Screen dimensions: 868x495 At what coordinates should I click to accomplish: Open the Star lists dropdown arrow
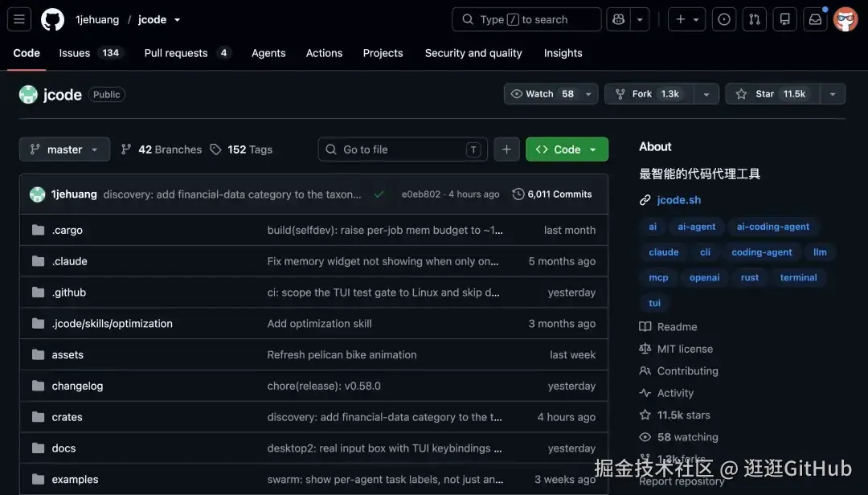(x=833, y=94)
